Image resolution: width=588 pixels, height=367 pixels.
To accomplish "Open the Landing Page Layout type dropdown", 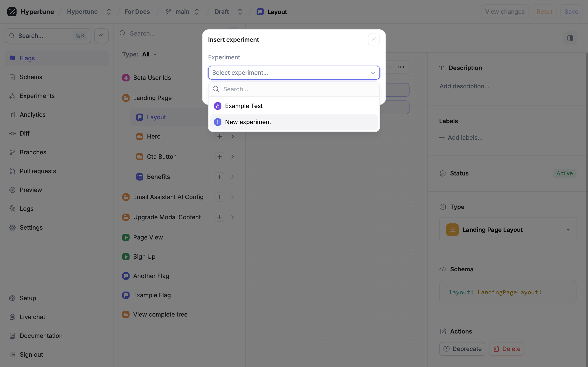I will point(508,230).
